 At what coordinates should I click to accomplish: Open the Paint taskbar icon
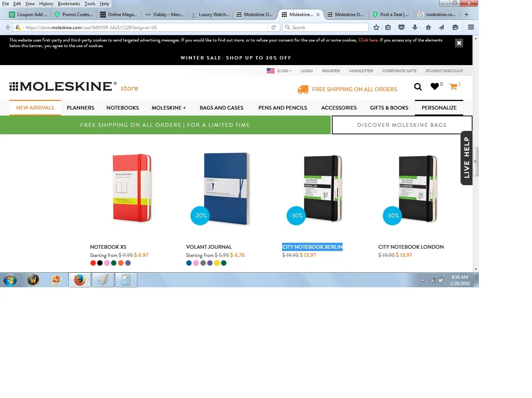[103, 280]
